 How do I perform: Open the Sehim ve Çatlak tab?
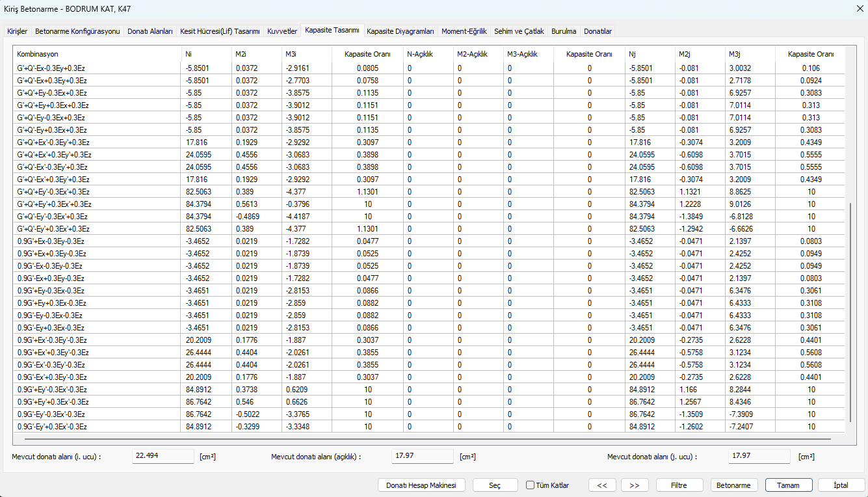tap(518, 31)
